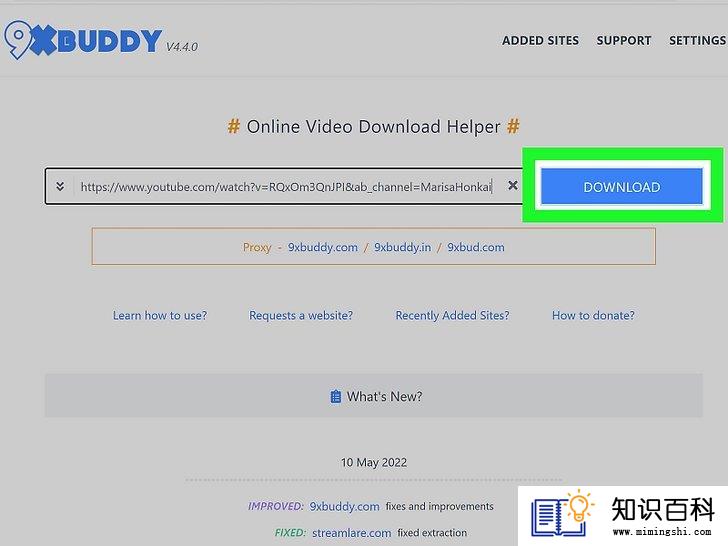Click the 10 May 2022 date text
The width and height of the screenshot is (728, 546).
click(x=374, y=462)
